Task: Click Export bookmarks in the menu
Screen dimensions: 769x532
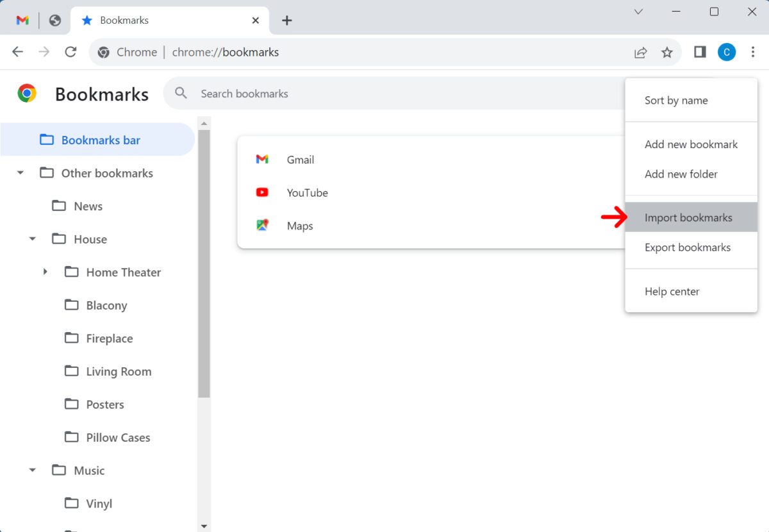Action: [x=687, y=247]
